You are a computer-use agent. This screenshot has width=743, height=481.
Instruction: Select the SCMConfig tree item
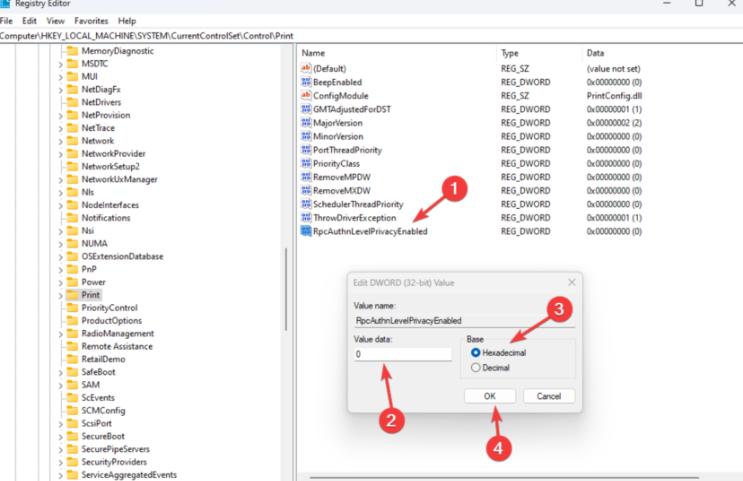click(103, 410)
